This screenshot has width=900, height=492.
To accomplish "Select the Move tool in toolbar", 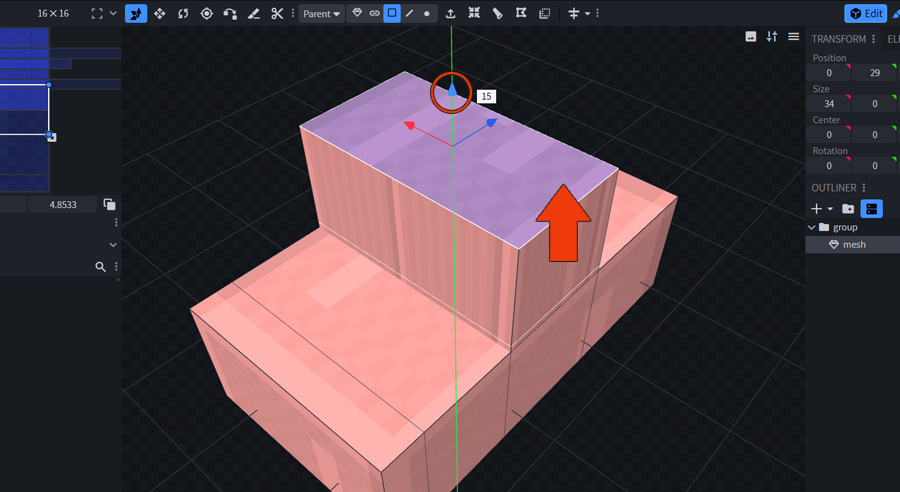I will pos(159,14).
